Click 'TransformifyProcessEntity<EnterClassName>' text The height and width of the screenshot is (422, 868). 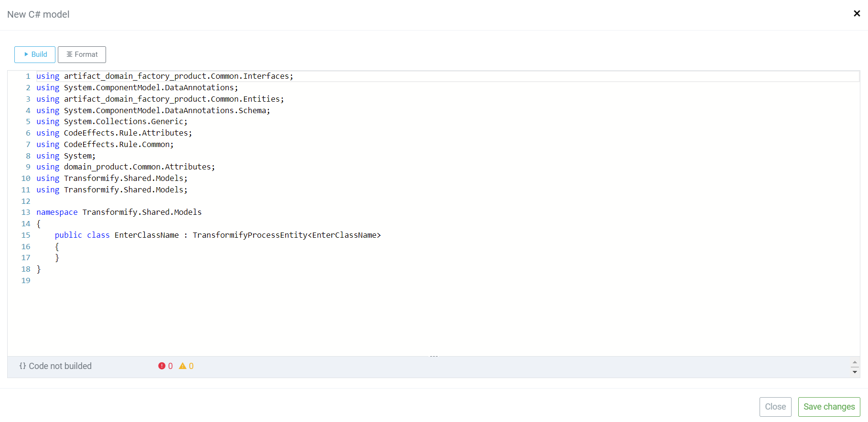click(287, 235)
